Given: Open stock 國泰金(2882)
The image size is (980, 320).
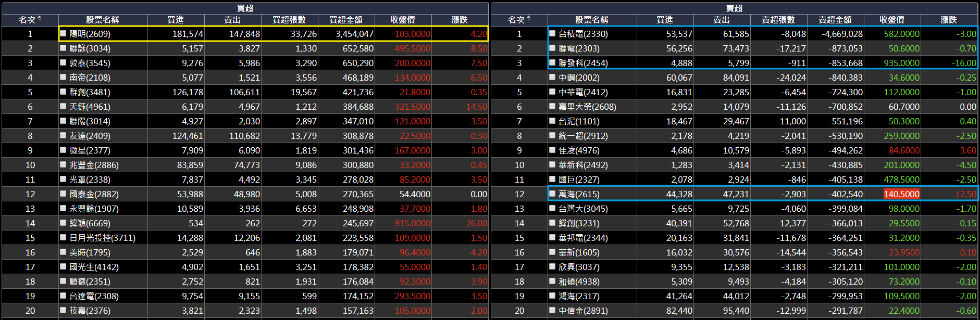Looking at the screenshot, I should (94, 194).
